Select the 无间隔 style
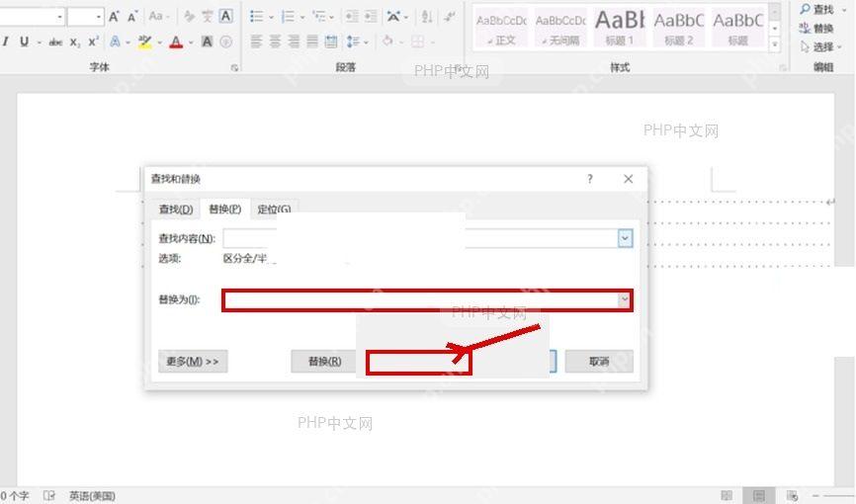The height and width of the screenshot is (504, 856). [560, 28]
